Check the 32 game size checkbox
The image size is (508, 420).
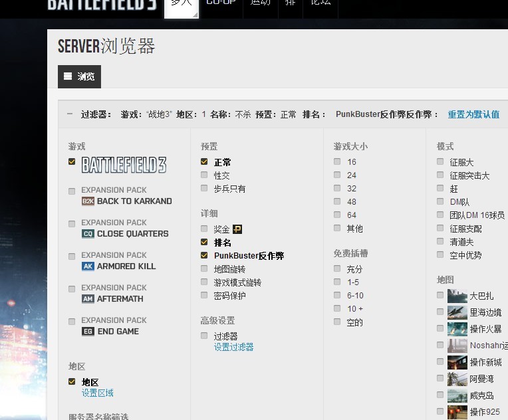337,188
